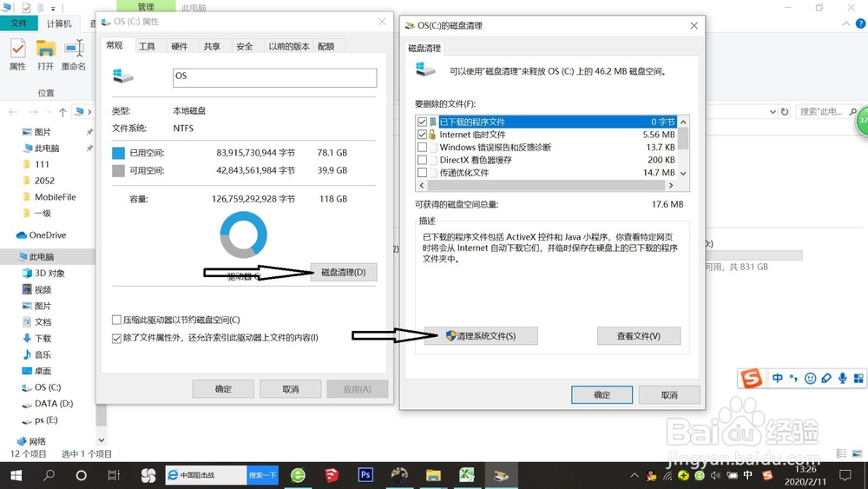Open Cortana circle on taskbar
The height and width of the screenshot is (489, 868).
click(82, 475)
